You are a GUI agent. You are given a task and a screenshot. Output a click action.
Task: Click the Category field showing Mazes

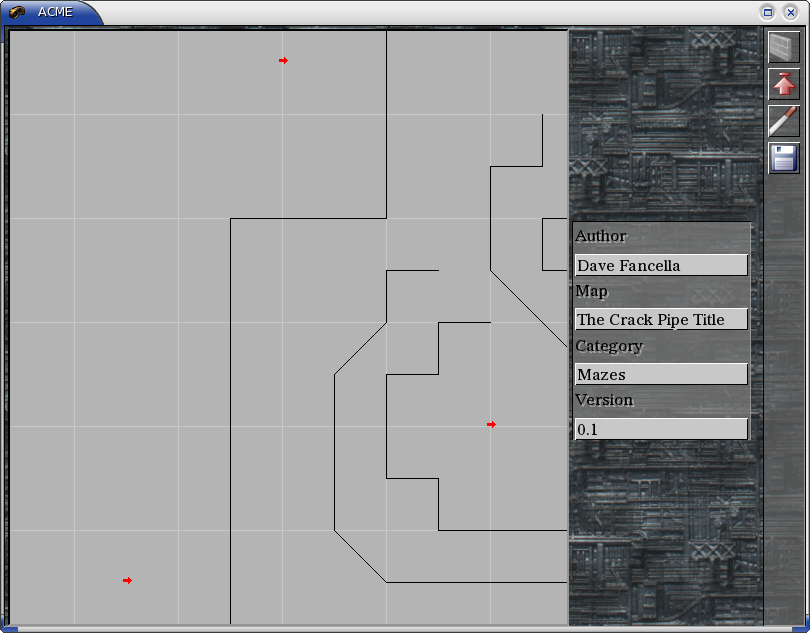(x=660, y=375)
